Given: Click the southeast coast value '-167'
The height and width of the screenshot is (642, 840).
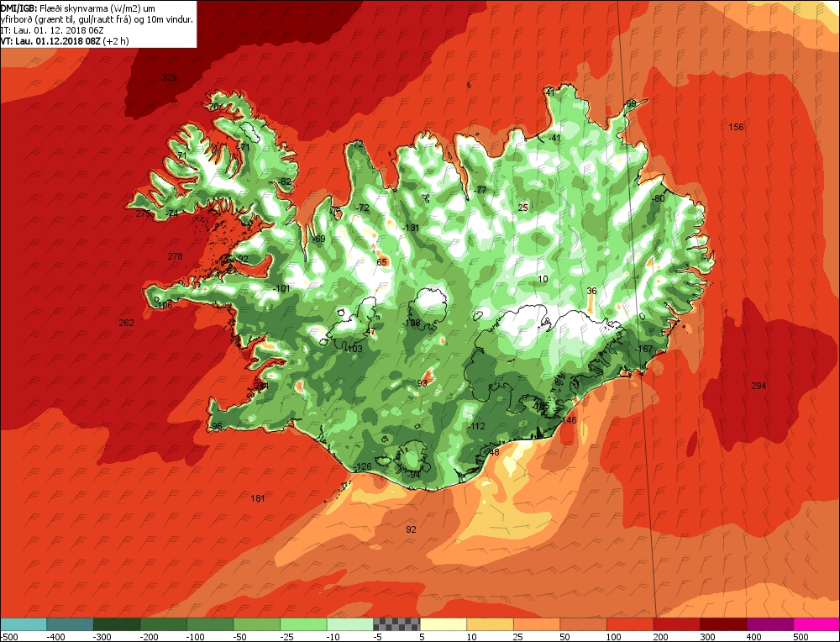Looking at the screenshot, I should click(644, 349).
